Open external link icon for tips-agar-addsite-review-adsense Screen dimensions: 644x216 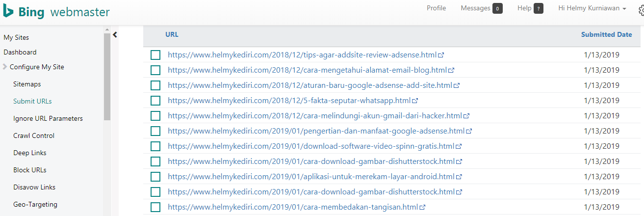coord(441,55)
